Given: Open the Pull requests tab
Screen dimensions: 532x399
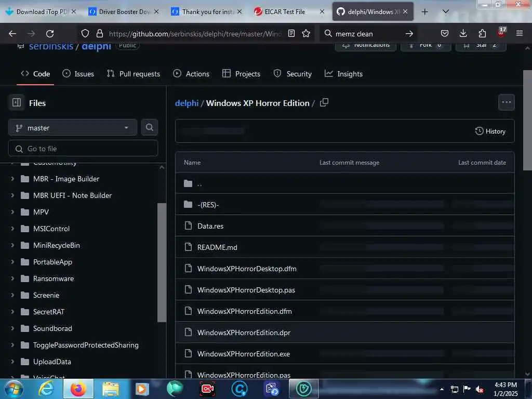Looking at the screenshot, I should click(x=134, y=74).
